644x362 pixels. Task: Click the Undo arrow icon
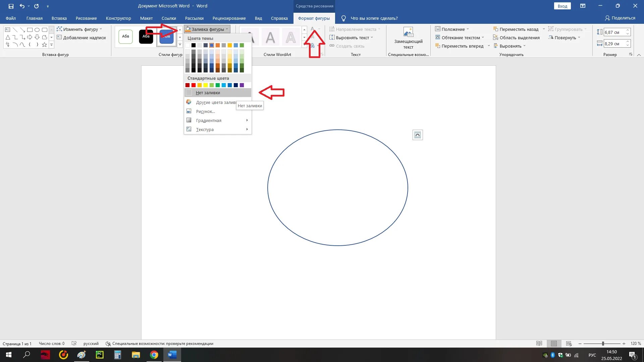tap(22, 6)
